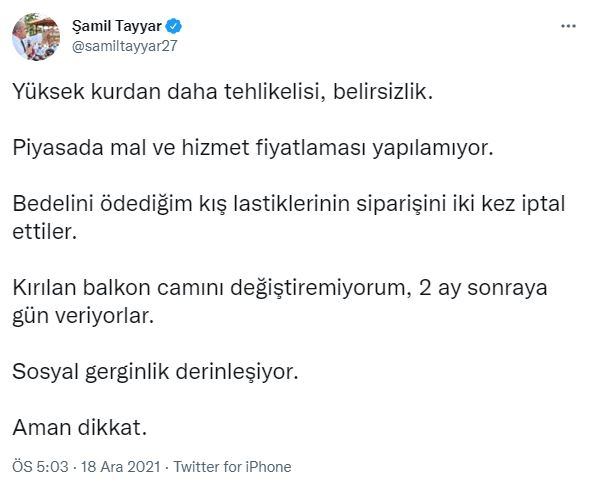592x482 pixels.
Task: Click the word 'değiştiremiyorum' in the tweet
Action: click(x=321, y=289)
